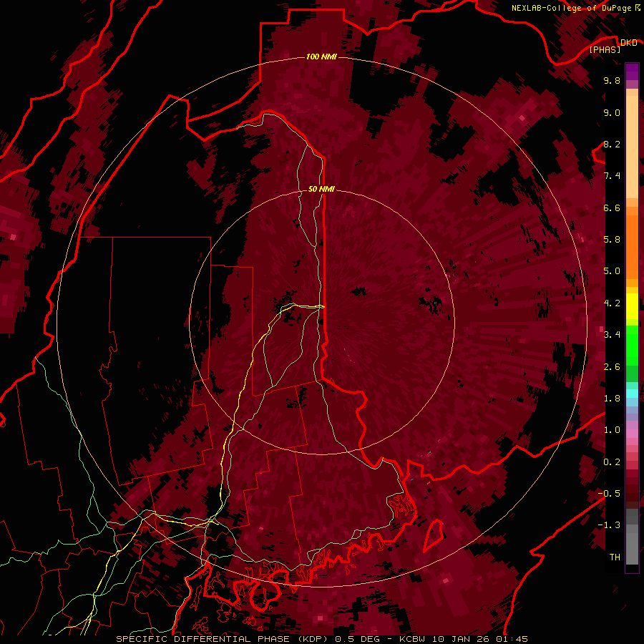Click the 50 NMI range ring label

coord(321,189)
